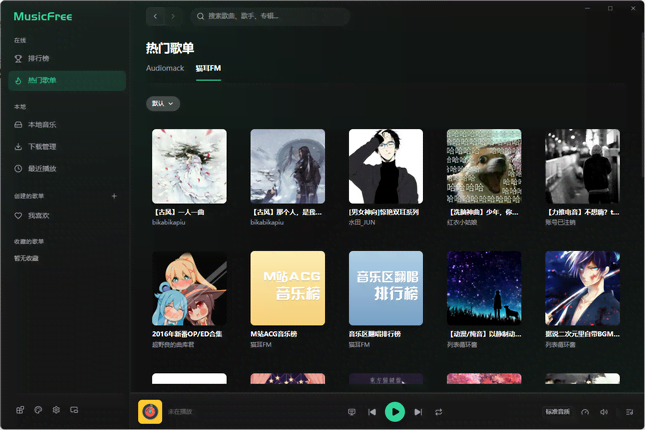Open the 标准音质 quality selector

click(x=557, y=412)
